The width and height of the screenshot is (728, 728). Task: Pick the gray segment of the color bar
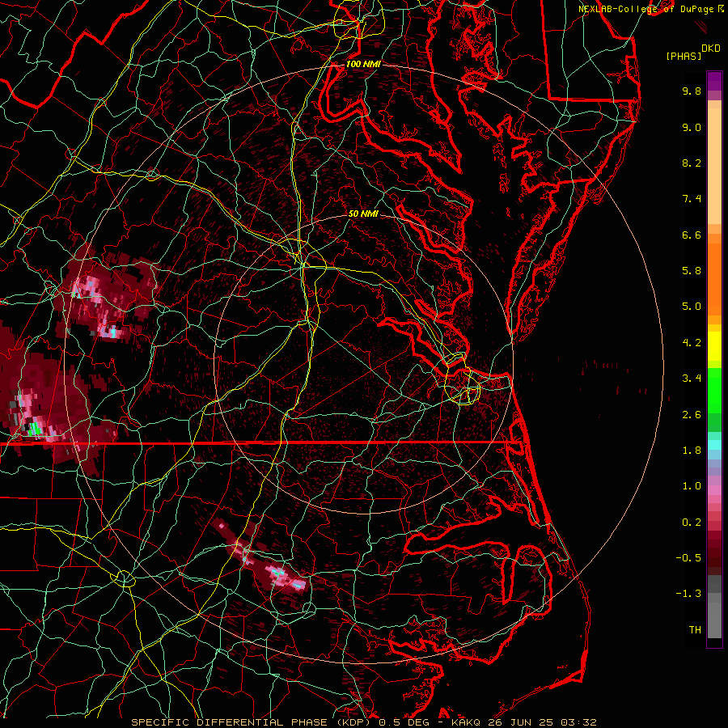coord(714,608)
